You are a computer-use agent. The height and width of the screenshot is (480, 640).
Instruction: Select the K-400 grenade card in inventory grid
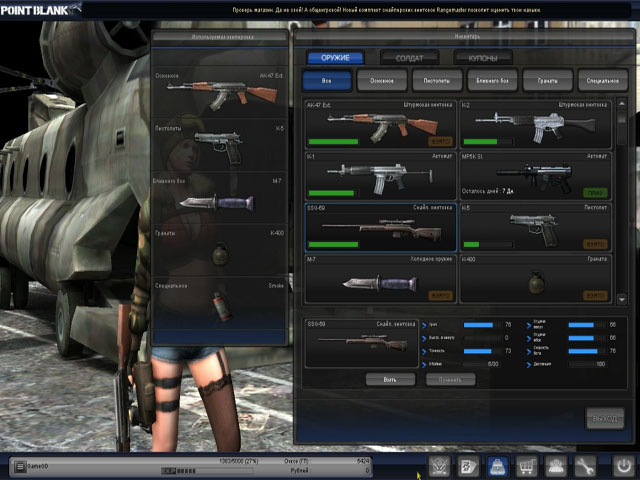click(x=536, y=278)
